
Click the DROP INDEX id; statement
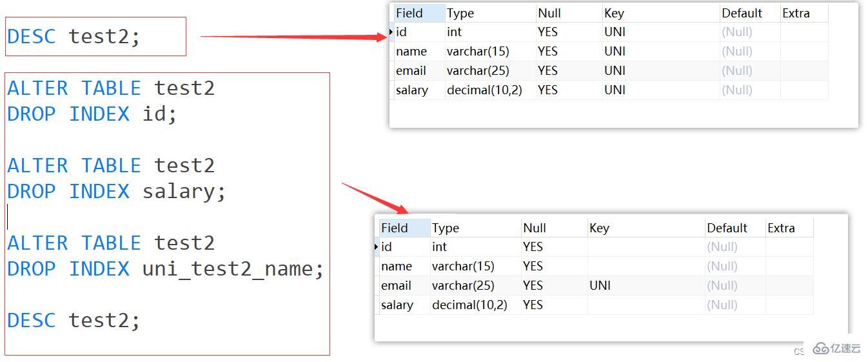[x=92, y=114]
